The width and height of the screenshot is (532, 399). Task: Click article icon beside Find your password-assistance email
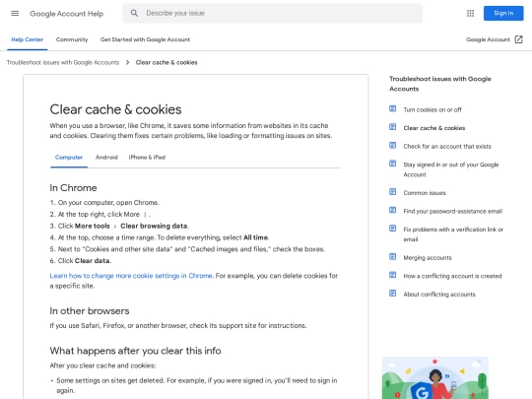tap(392, 210)
